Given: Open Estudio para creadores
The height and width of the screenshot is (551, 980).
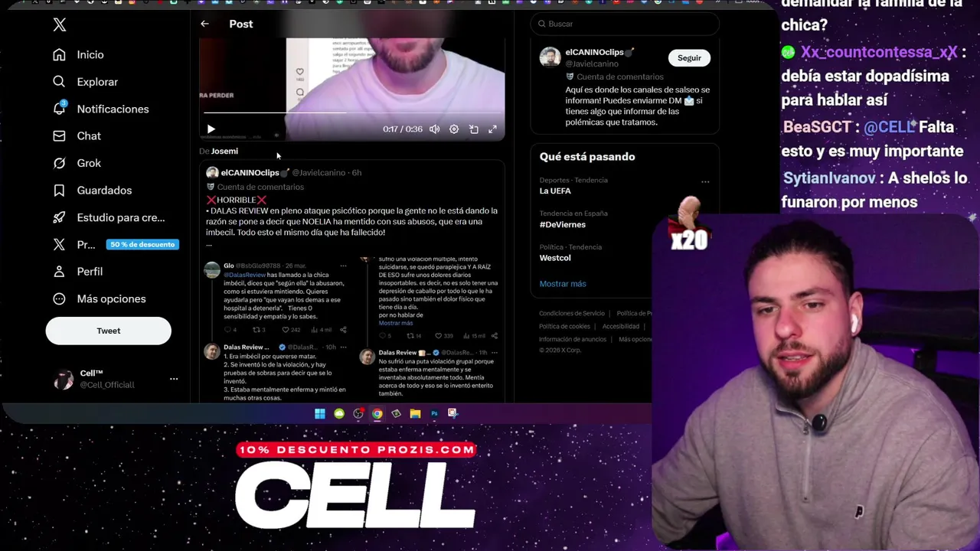Looking at the screenshot, I should [x=108, y=217].
